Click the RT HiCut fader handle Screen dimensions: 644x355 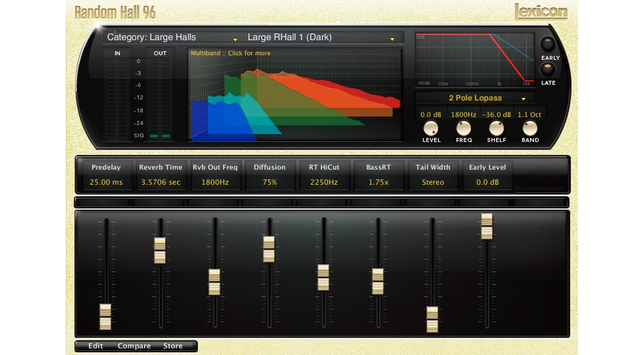coord(323,277)
